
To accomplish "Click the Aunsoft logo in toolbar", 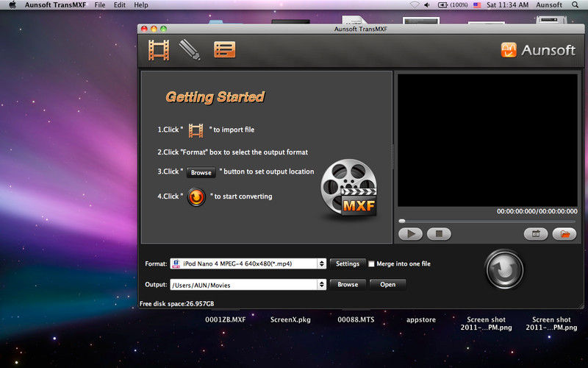I will [x=538, y=50].
